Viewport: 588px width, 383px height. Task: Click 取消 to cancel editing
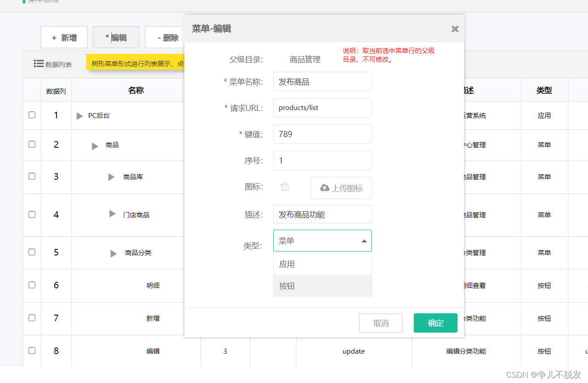click(x=381, y=323)
